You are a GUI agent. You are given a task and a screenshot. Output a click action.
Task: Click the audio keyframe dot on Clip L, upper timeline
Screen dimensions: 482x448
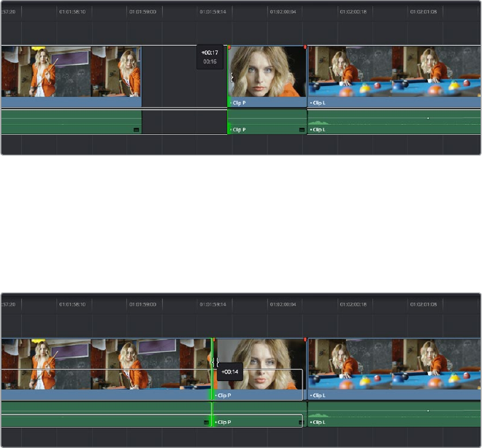click(x=428, y=118)
